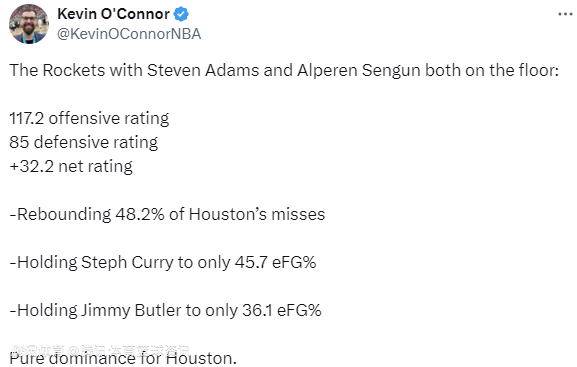
Task: Click the "45.7 eFG%" figure
Action: pos(275,262)
